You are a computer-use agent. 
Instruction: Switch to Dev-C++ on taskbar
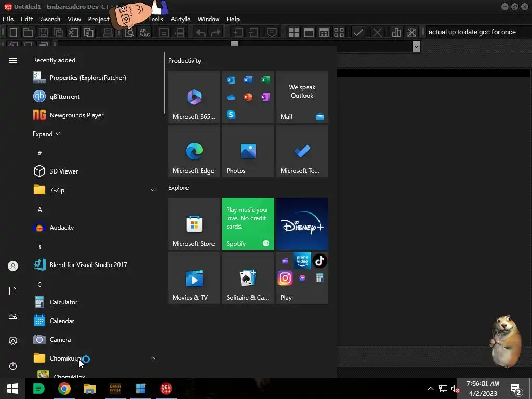(x=166, y=389)
